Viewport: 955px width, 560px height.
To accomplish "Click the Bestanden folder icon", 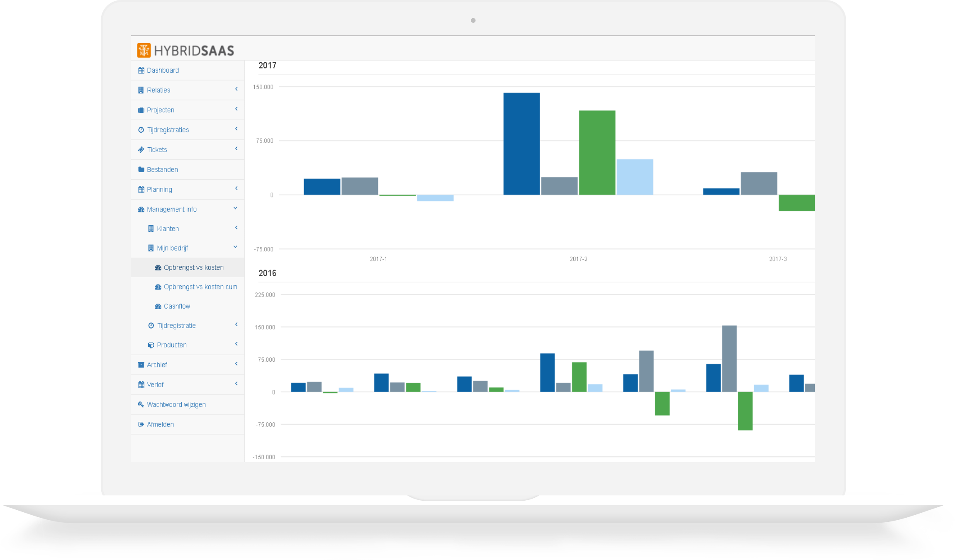I will (x=141, y=170).
